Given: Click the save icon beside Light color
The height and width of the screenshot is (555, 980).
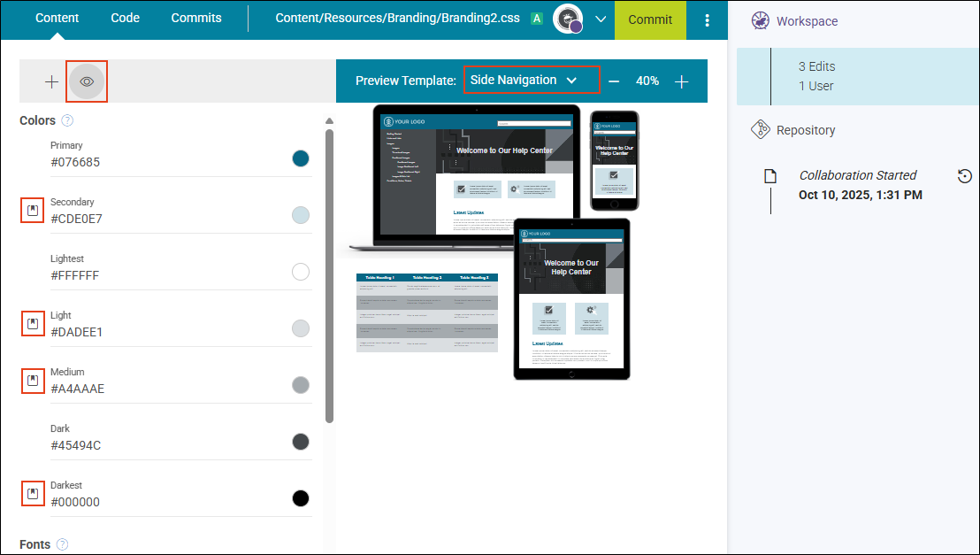Looking at the screenshot, I should (x=33, y=324).
